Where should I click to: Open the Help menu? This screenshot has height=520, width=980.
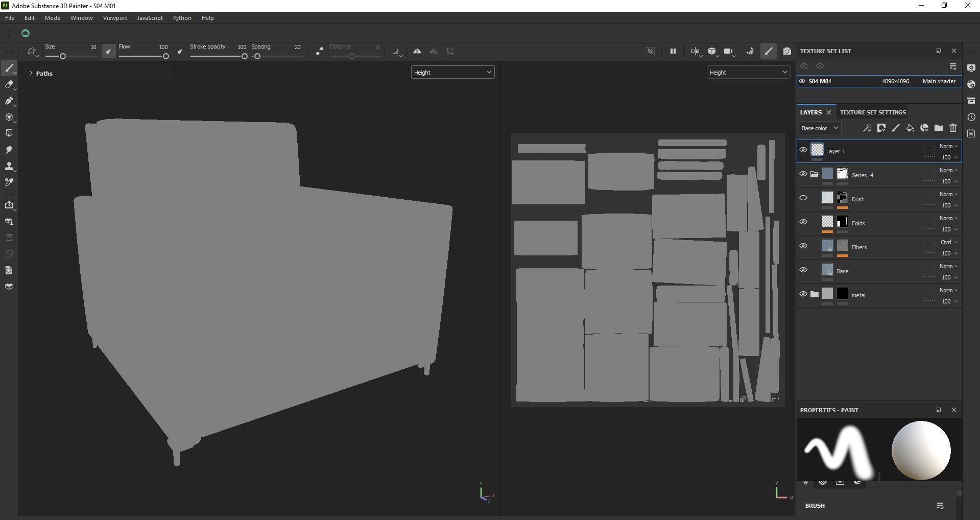click(x=207, y=18)
